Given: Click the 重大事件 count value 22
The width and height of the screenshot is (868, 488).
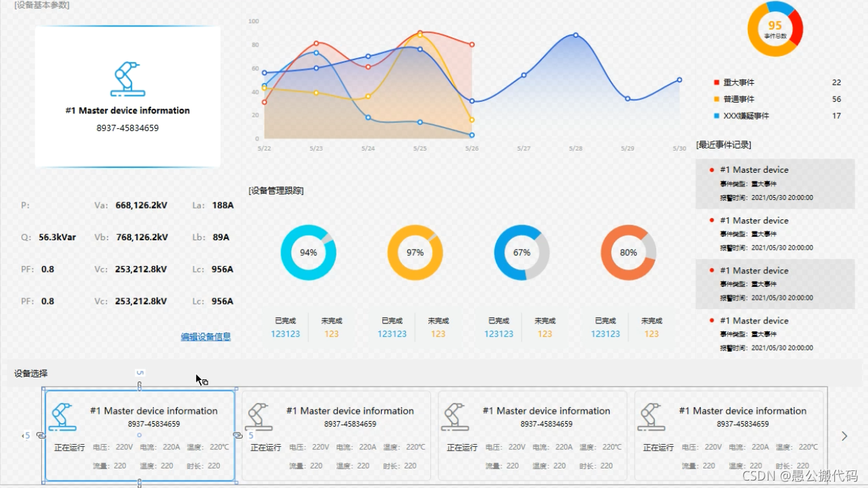Looking at the screenshot, I should [x=836, y=82].
